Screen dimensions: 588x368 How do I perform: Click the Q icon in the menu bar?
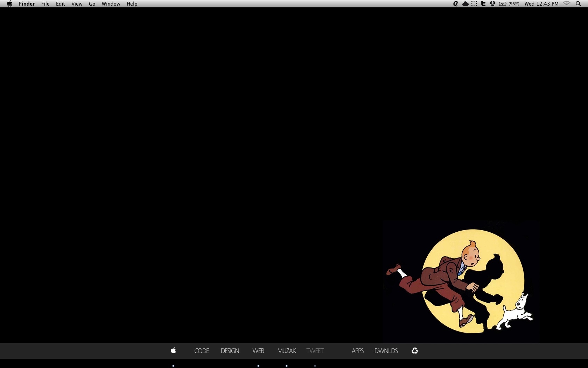coord(455,4)
